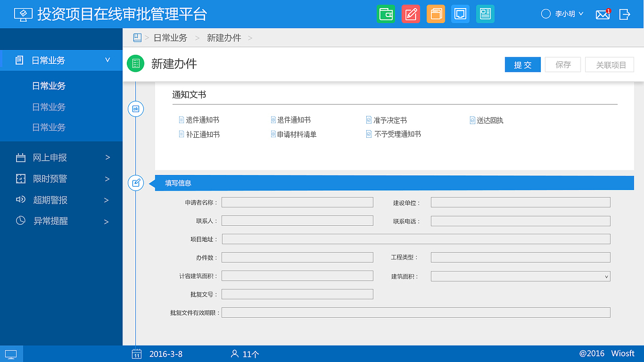644x362 pixels.
Task: Focus the 联系人 input field
Action: pyautogui.click(x=297, y=221)
